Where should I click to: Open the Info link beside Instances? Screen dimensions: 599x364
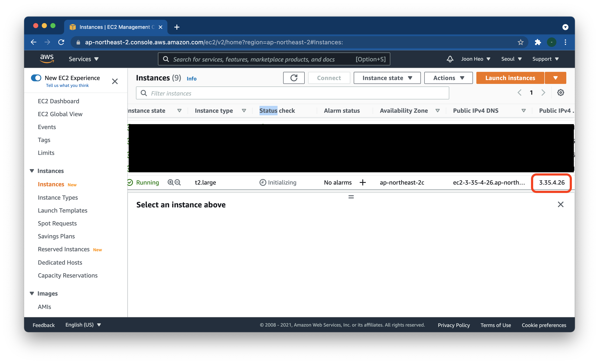coord(191,79)
